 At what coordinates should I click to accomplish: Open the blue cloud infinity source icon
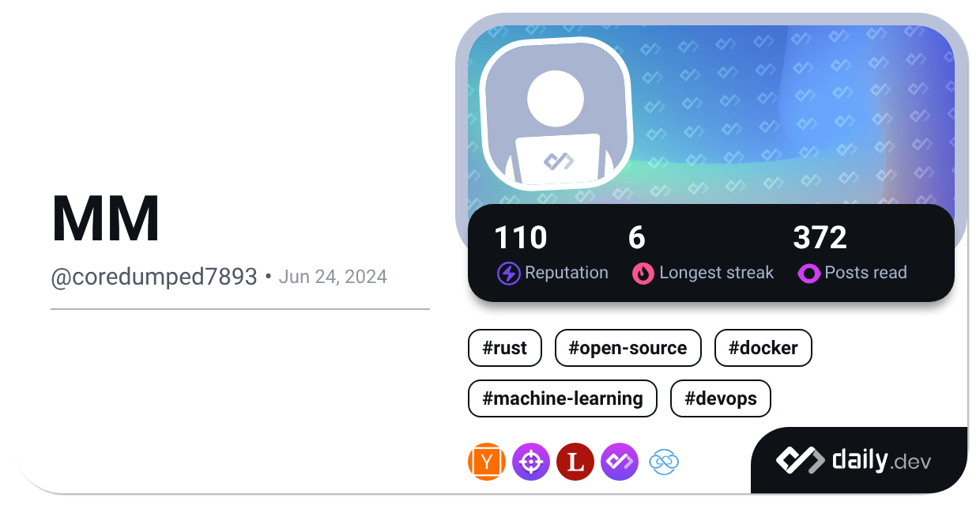664,462
